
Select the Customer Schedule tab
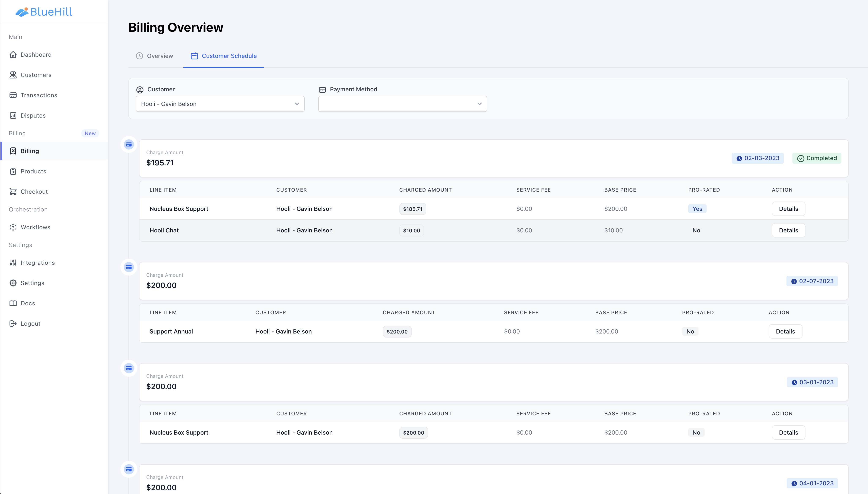(x=223, y=56)
